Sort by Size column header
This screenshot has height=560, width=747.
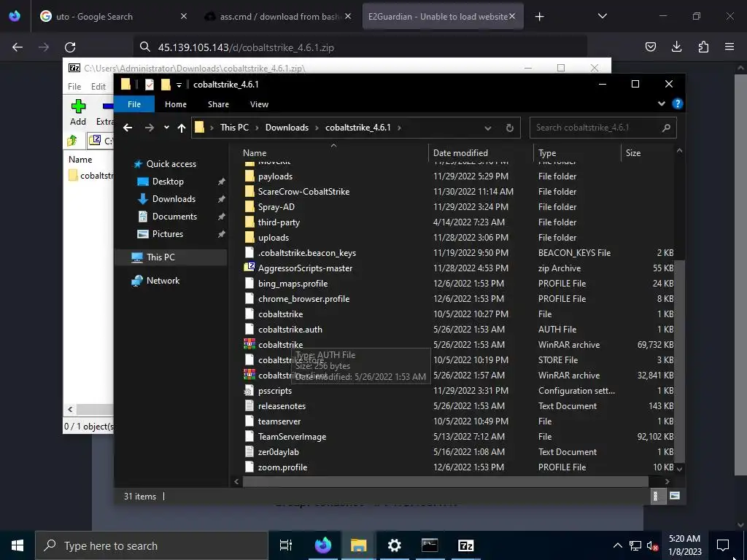pos(648,153)
